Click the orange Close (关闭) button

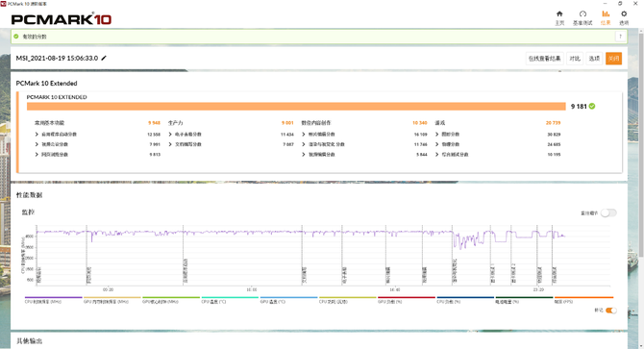[x=613, y=59]
